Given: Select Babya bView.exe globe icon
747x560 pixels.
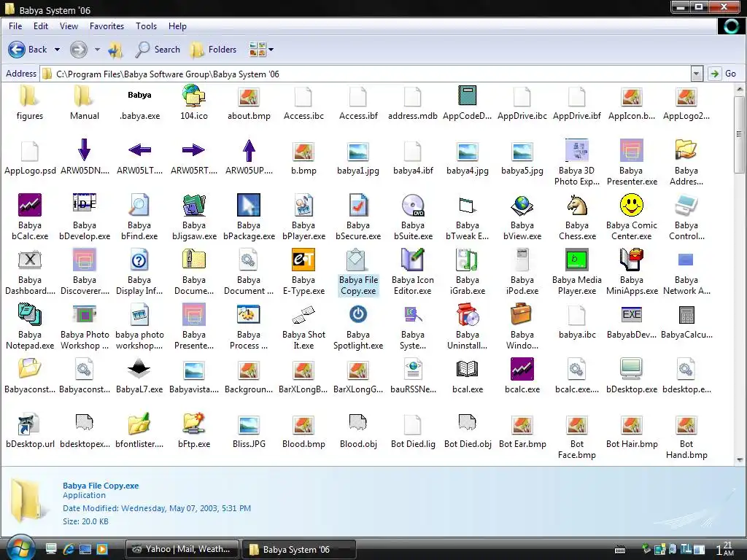Looking at the screenshot, I should click(522, 205).
